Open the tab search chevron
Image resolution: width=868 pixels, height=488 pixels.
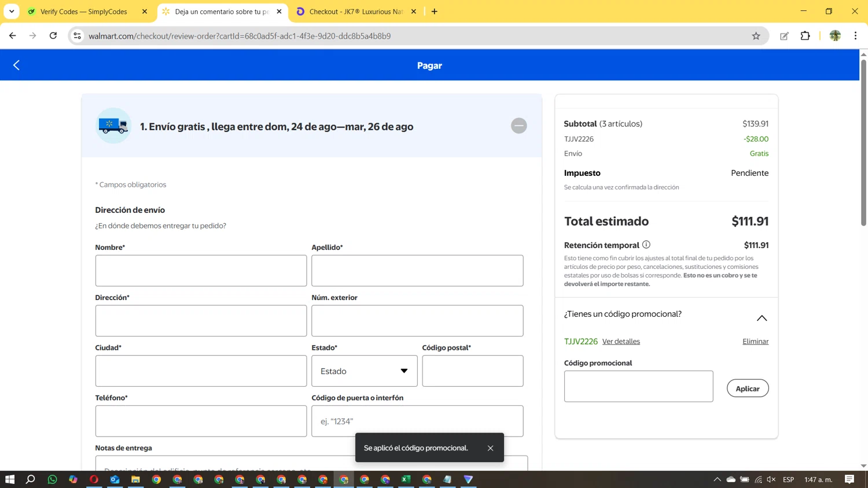pyautogui.click(x=12, y=12)
